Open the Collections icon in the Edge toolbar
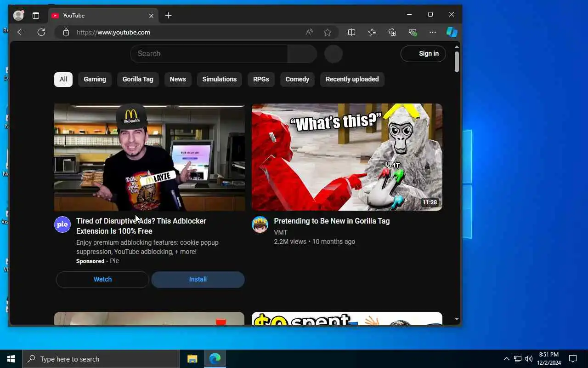The image size is (588, 368). (x=392, y=32)
